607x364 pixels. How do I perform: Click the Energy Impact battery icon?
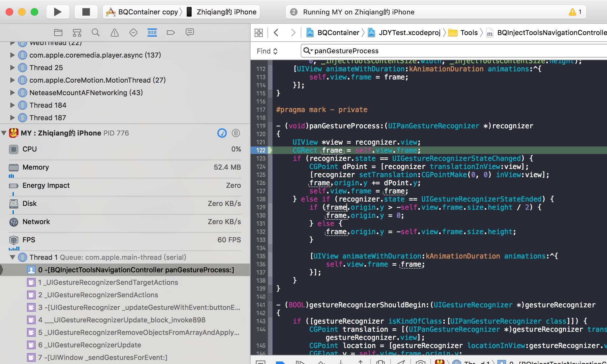point(13,186)
